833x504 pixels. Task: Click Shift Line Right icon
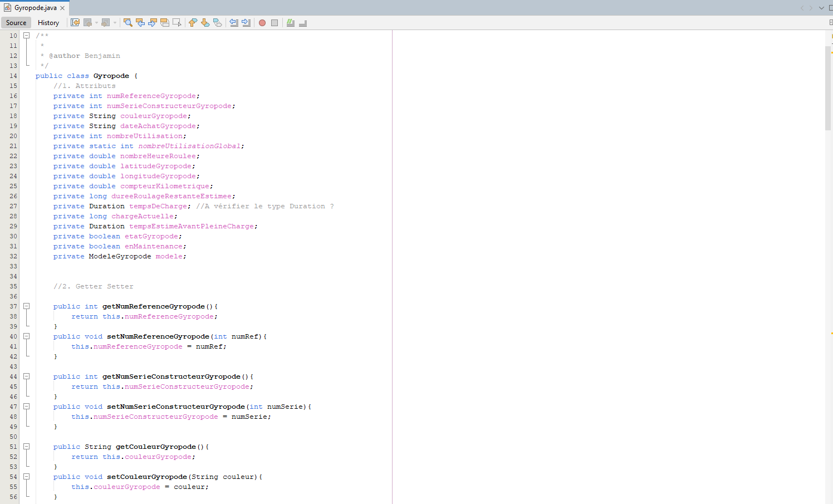click(x=246, y=23)
